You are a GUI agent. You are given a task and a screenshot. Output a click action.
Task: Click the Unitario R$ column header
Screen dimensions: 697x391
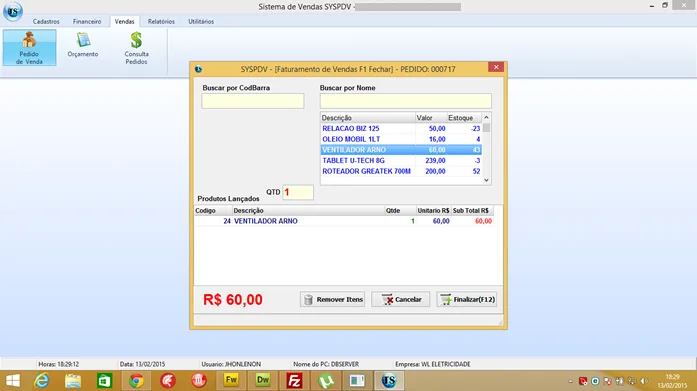(x=433, y=211)
